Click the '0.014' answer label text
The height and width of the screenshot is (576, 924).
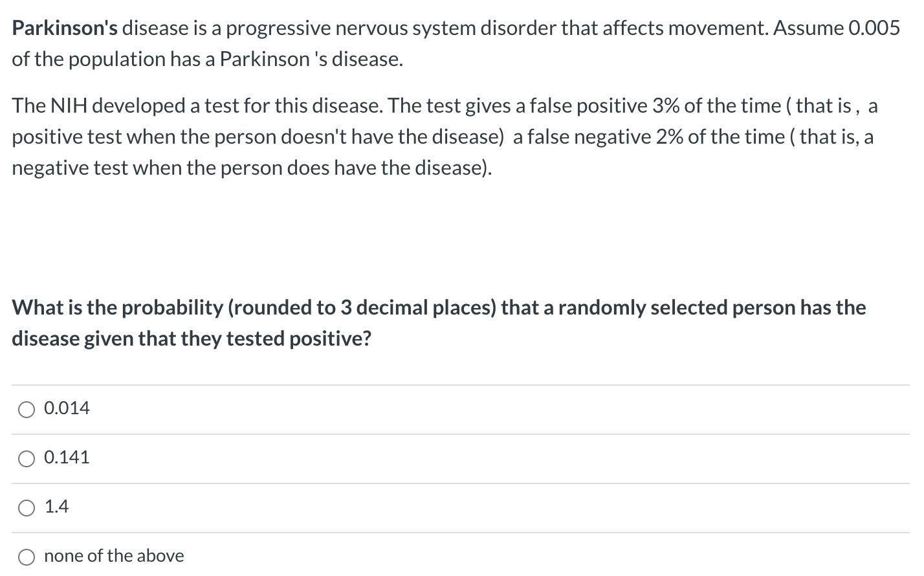point(67,408)
